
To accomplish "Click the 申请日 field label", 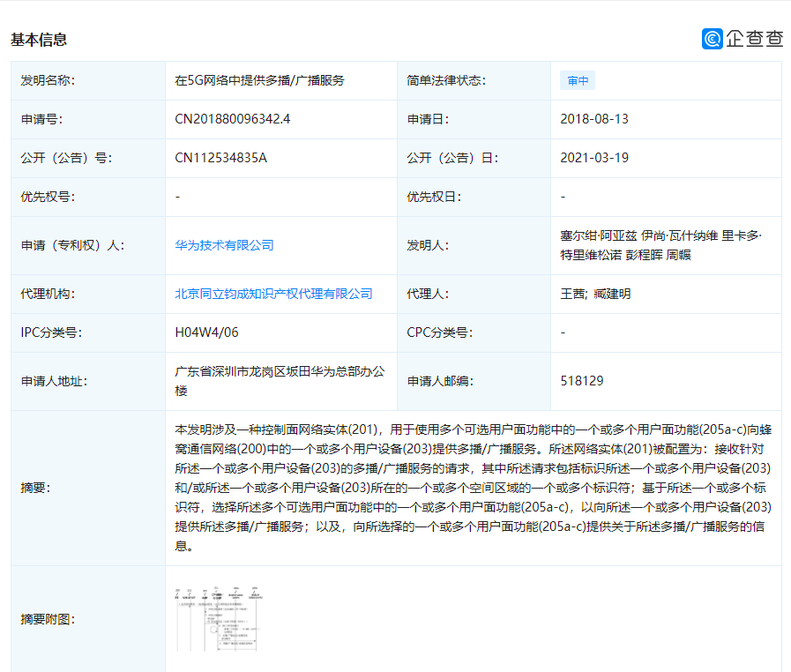I will [428, 119].
